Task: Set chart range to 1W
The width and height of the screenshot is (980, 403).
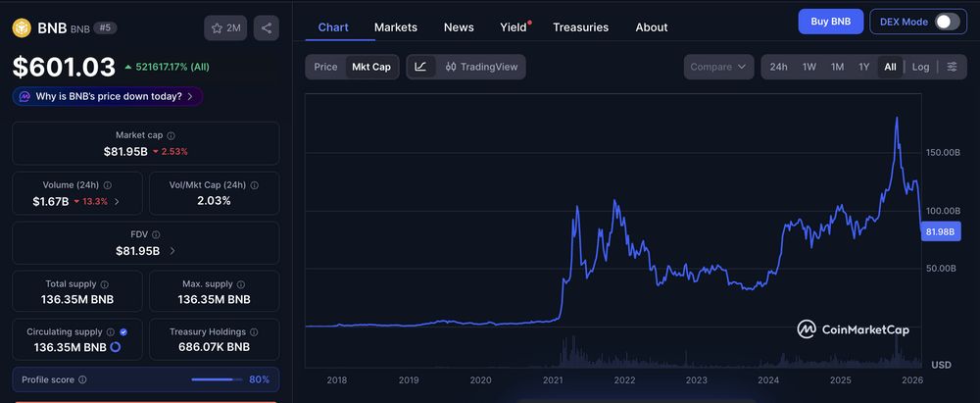Action: pos(809,67)
